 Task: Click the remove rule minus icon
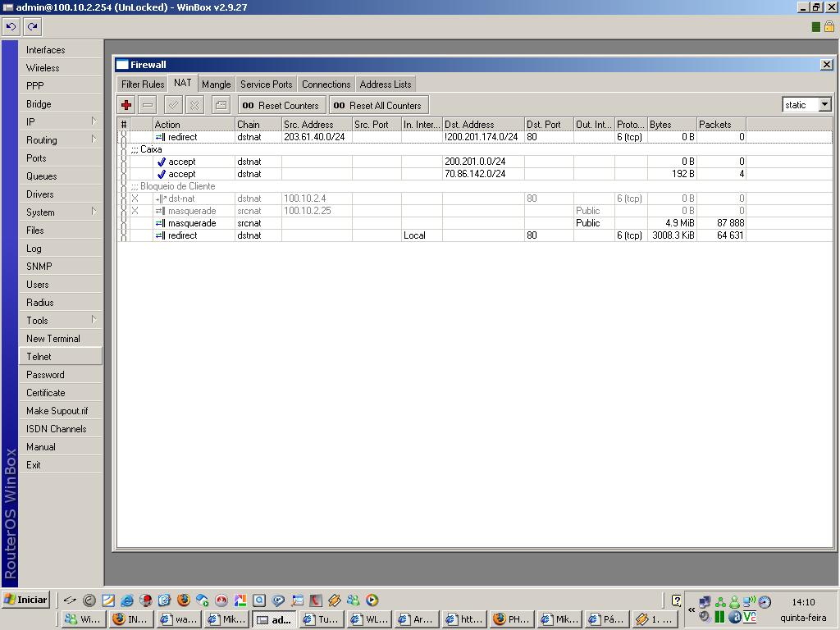(x=148, y=105)
